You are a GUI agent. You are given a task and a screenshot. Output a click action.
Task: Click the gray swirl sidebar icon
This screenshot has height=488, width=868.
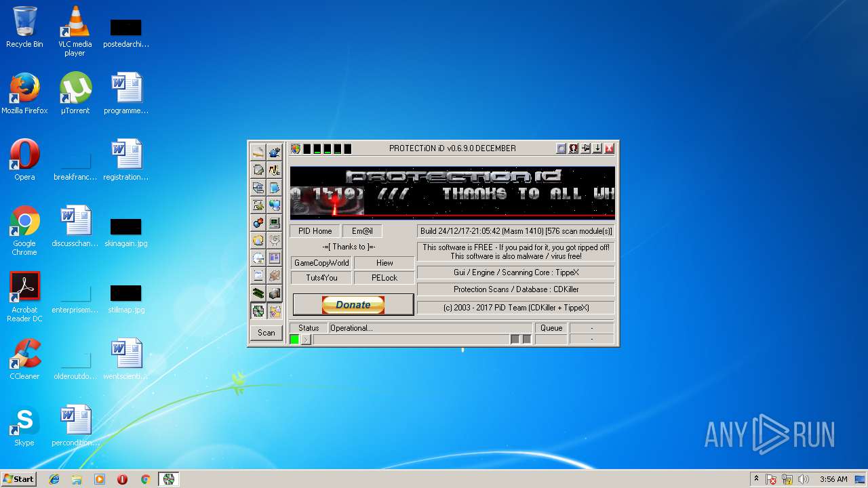click(275, 240)
